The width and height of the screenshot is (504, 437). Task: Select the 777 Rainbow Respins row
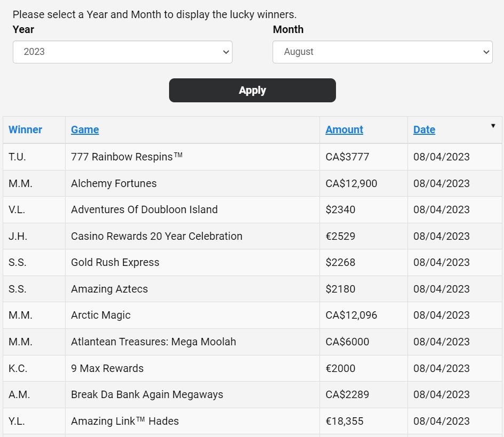(127, 157)
